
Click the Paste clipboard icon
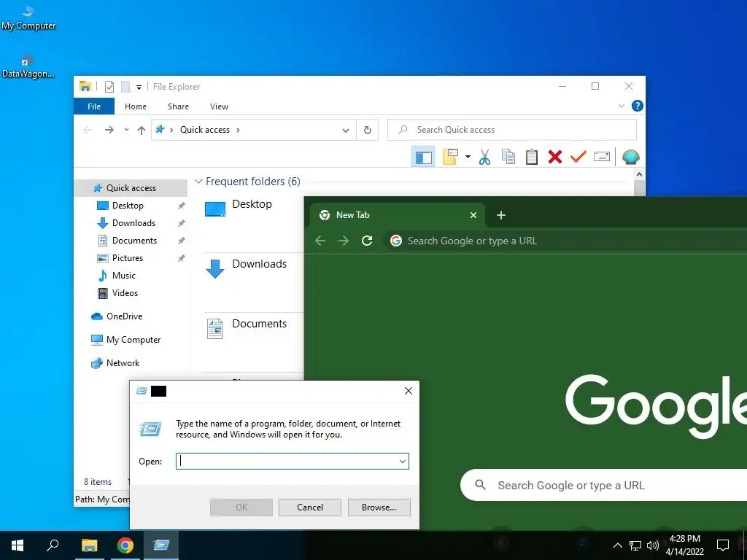532,157
